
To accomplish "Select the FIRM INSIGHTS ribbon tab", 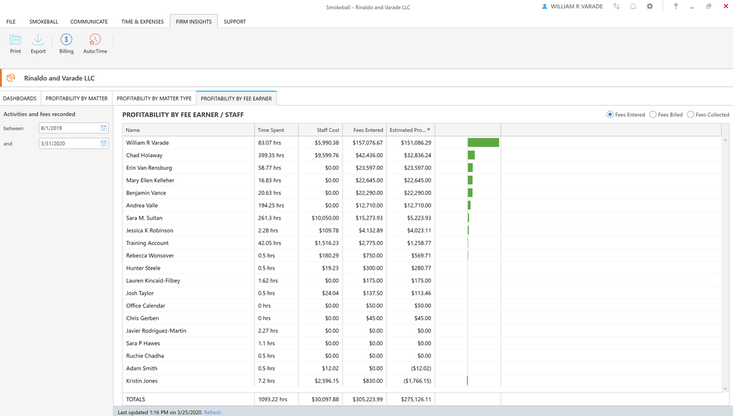I will point(194,22).
